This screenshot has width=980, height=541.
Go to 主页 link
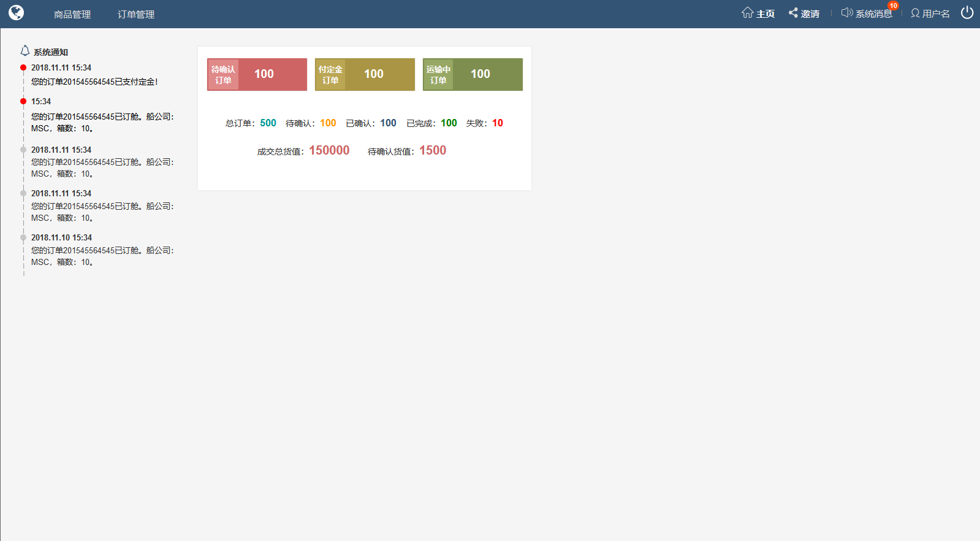tap(765, 14)
